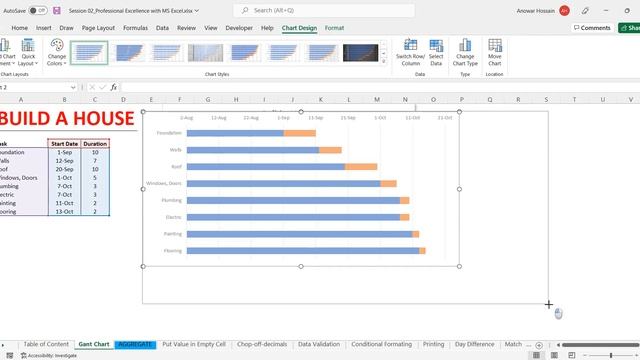
Task: Click the horizontal scrollbar
Action: coord(600,345)
